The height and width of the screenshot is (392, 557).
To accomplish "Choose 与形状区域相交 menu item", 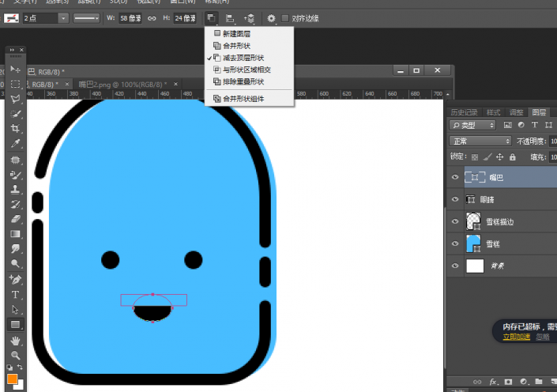I will [x=249, y=70].
